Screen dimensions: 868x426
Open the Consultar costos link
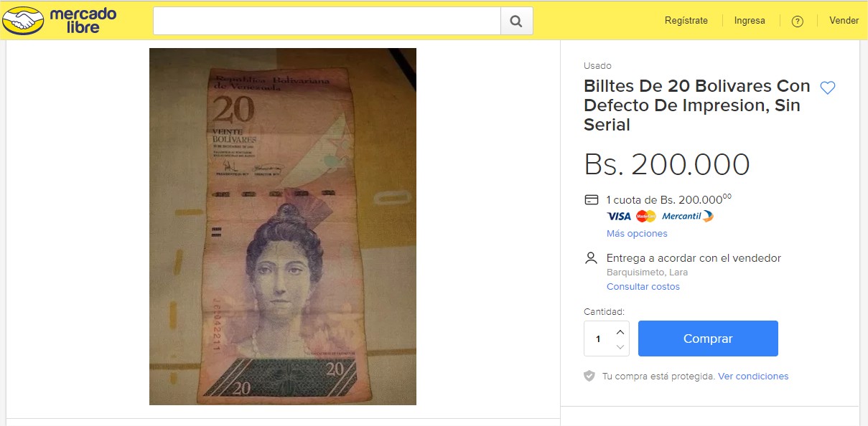click(643, 287)
